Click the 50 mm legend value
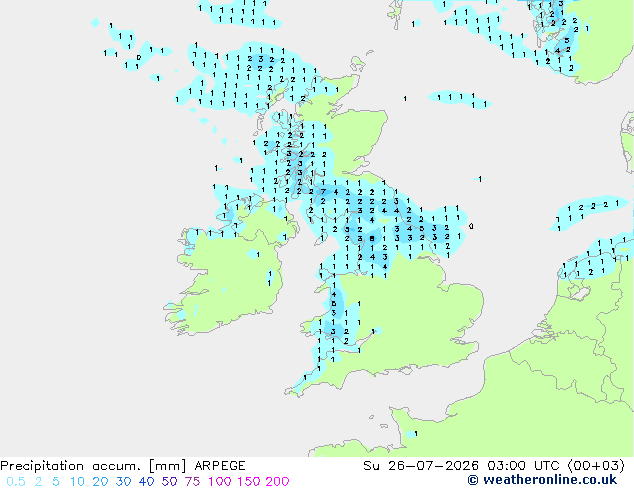Viewport: 634px width, 490px height. pos(169,482)
